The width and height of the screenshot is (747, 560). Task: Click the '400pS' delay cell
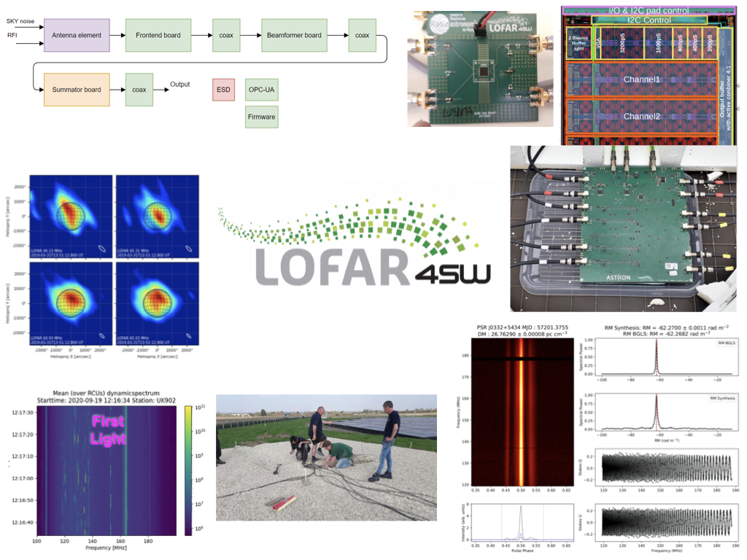[x=695, y=43]
